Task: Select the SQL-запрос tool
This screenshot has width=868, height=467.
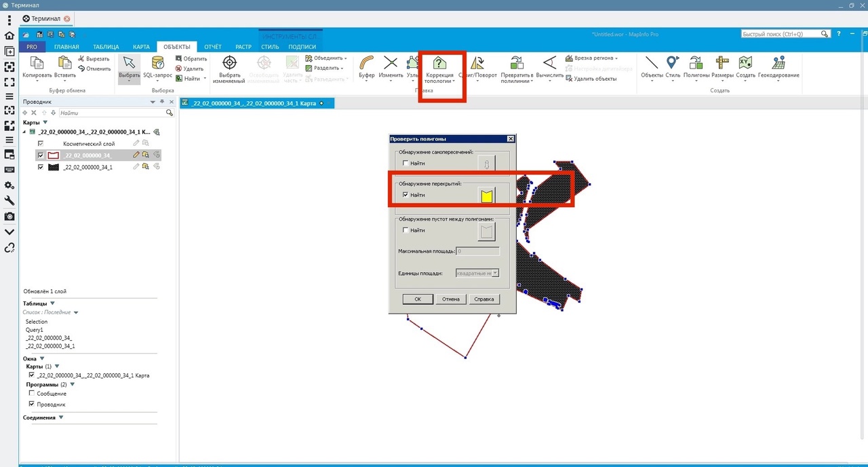Action: [x=157, y=63]
